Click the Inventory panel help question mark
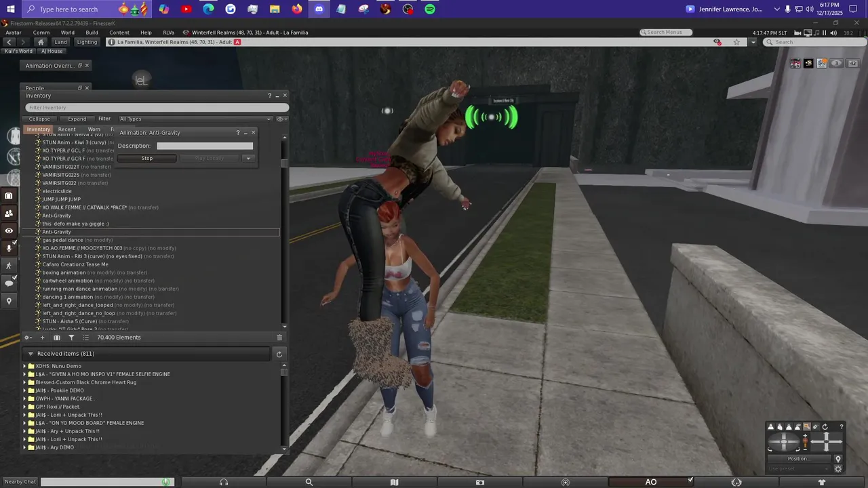This screenshot has height=488, width=868. [269, 96]
